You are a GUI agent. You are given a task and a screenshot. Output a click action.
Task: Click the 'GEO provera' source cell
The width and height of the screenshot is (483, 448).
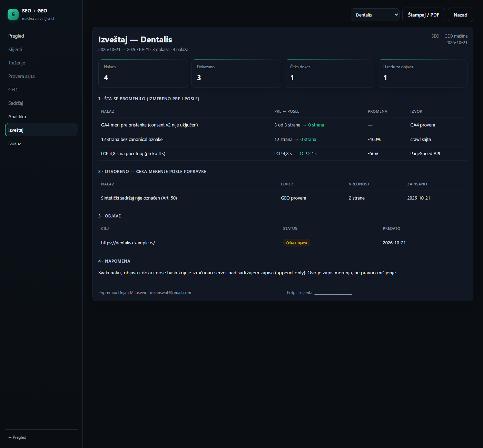pyautogui.click(x=294, y=198)
